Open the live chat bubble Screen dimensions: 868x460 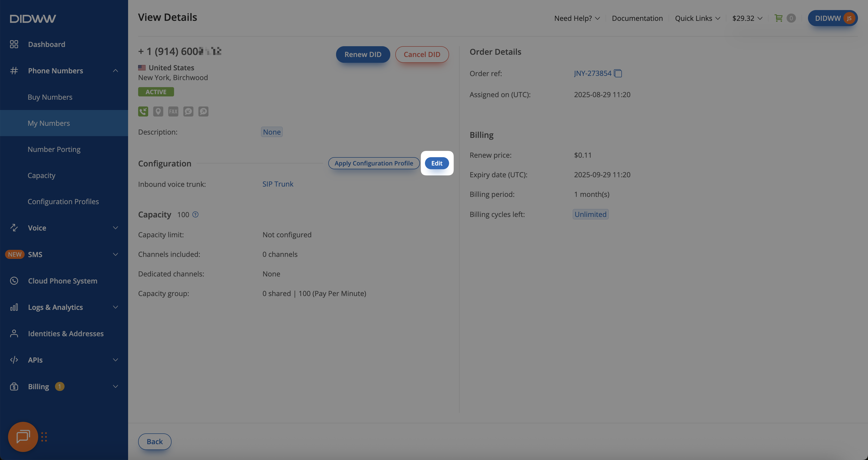click(x=23, y=436)
